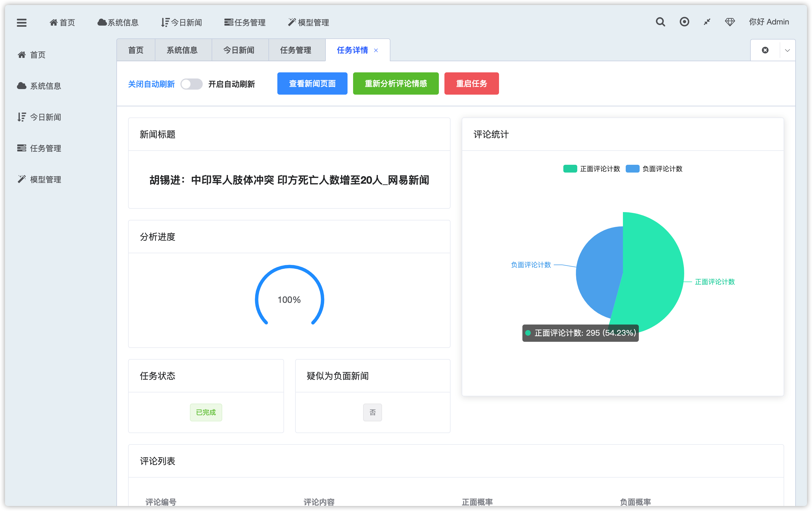
Task: Open 系统信息 cloud icon in sidebar
Action: [x=22, y=86]
